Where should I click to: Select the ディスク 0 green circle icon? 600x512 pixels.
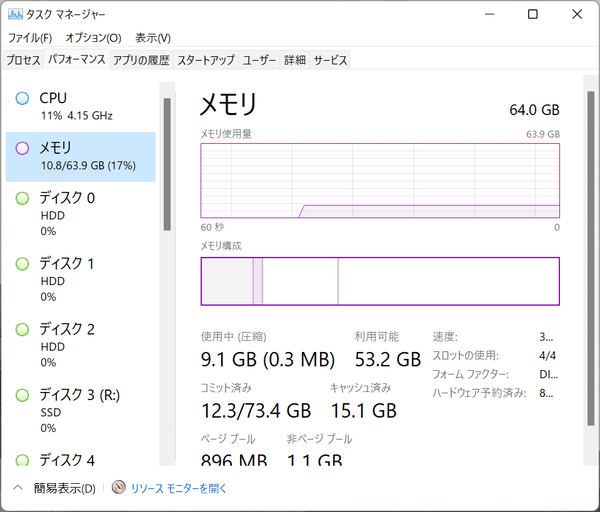click(x=22, y=198)
